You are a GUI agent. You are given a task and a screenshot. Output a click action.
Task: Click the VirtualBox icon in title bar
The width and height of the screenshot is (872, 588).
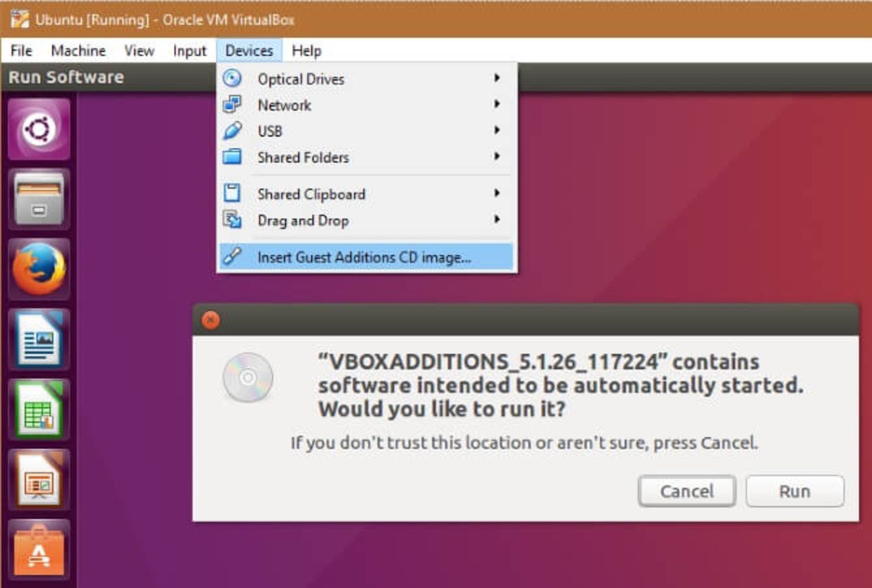[x=20, y=20]
